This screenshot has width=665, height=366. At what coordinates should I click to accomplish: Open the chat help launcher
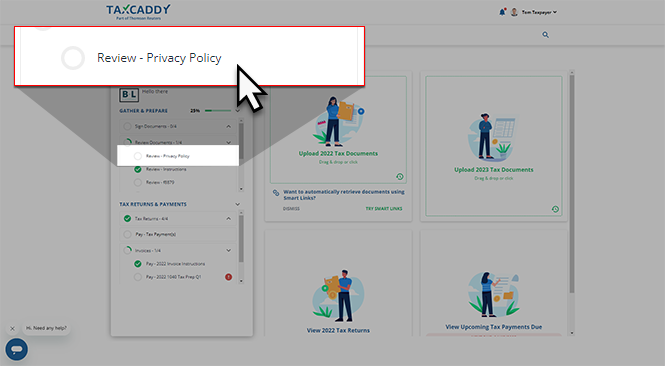click(17, 349)
